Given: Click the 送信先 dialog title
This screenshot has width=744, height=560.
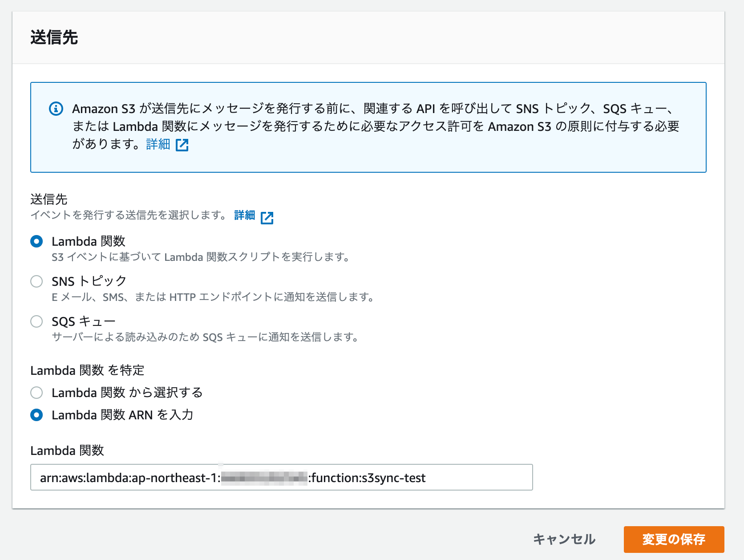Looking at the screenshot, I should (54, 37).
